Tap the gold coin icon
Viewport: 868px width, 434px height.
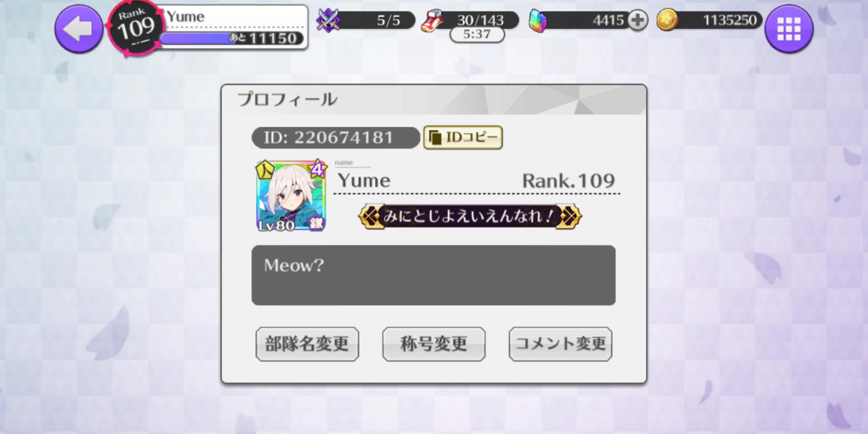pos(667,20)
